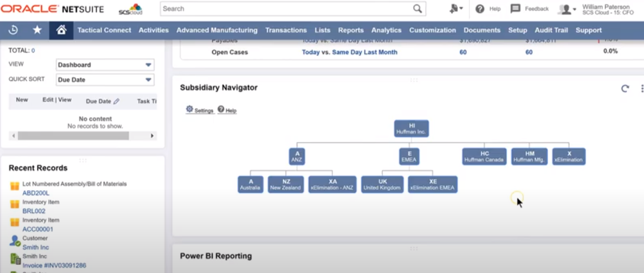Select the Huffman Canada subsidiary node
Image resolution: width=644 pixels, height=273 pixels.
484,156
